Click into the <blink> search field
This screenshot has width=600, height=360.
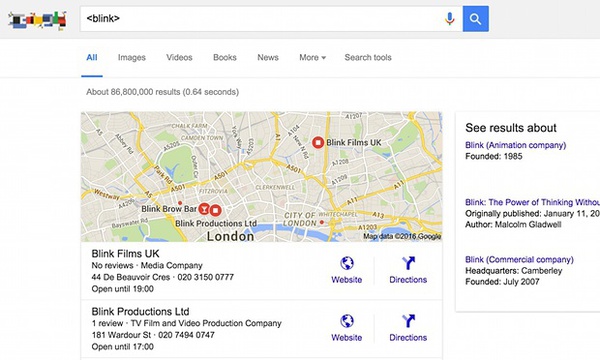click(x=260, y=18)
